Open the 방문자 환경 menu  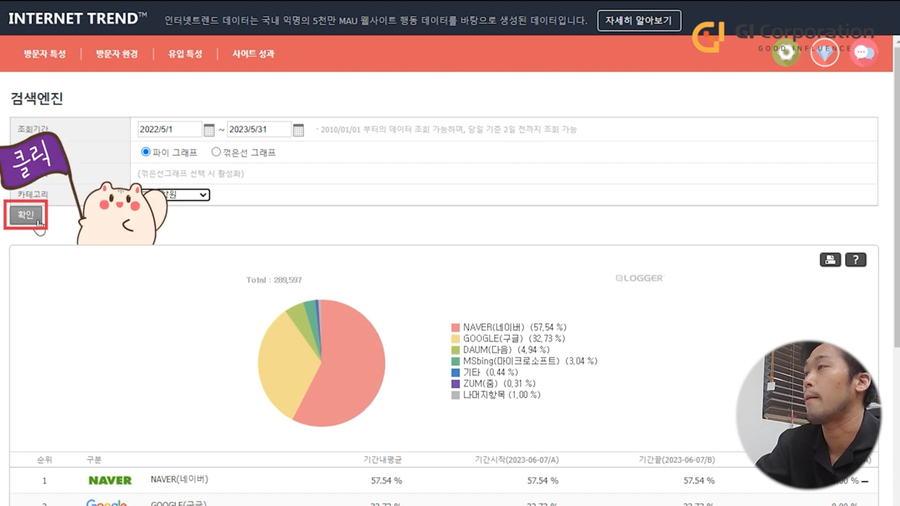117,54
